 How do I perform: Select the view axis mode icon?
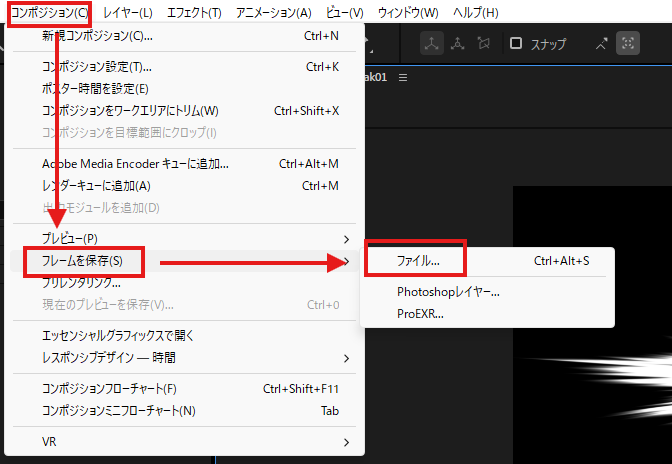[484, 43]
